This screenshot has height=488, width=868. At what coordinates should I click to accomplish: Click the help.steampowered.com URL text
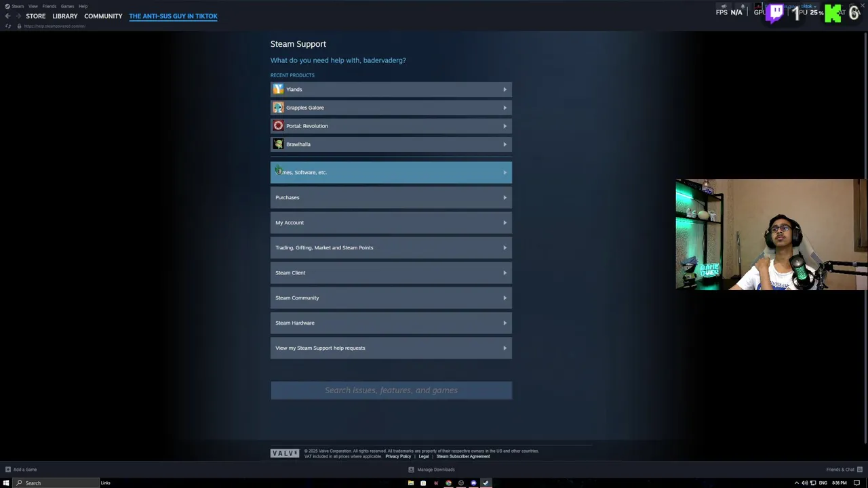[55, 26]
